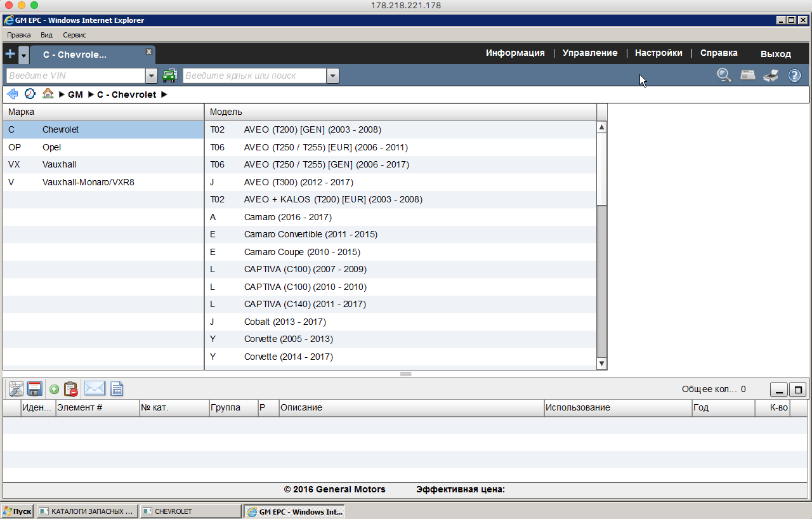Screen dimensions: 812x519
Task: Go home using the house icon
Action: pyautogui.click(x=48, y=94)
